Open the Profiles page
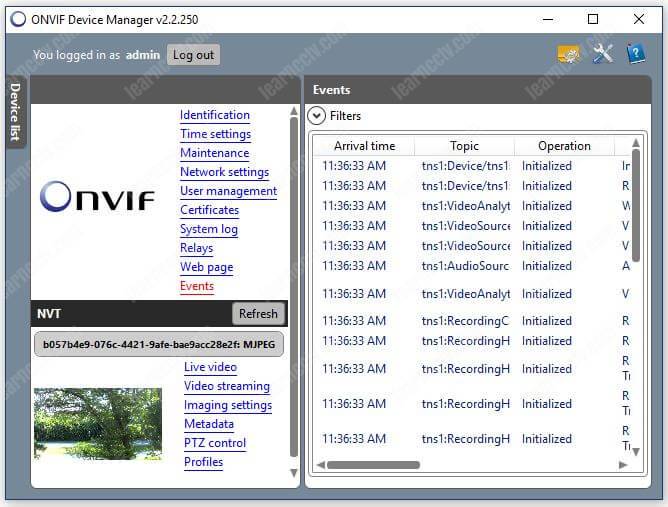This screenshot has height=507, width=668. coord(203,462)
